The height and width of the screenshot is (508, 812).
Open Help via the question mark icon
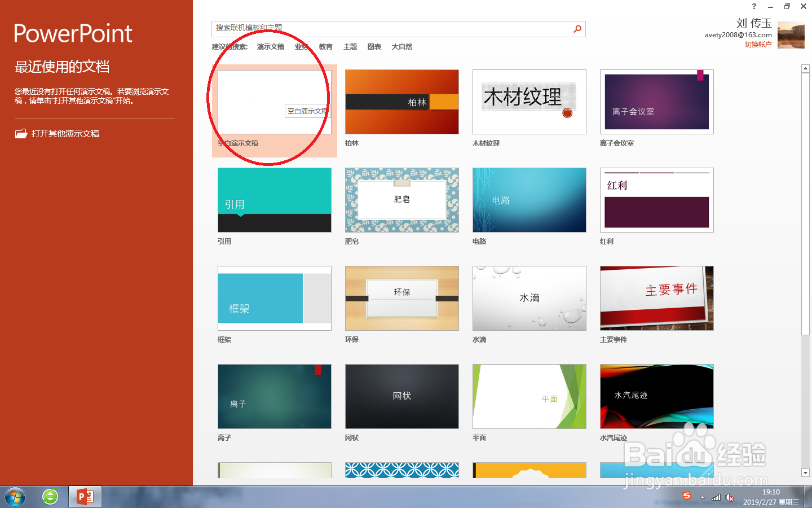click(x=754, y=6)
